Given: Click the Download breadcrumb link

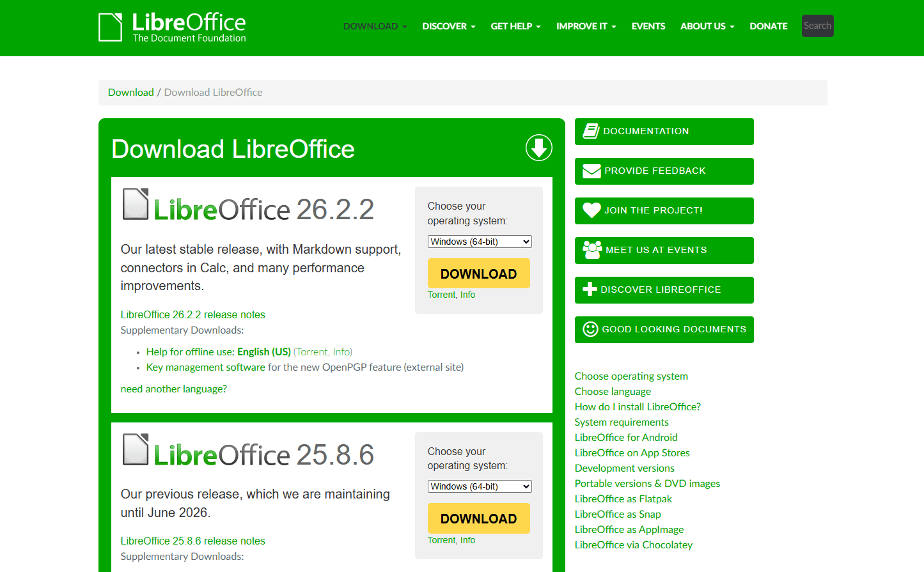Looking at the screenshot, I should coord(130,92).
